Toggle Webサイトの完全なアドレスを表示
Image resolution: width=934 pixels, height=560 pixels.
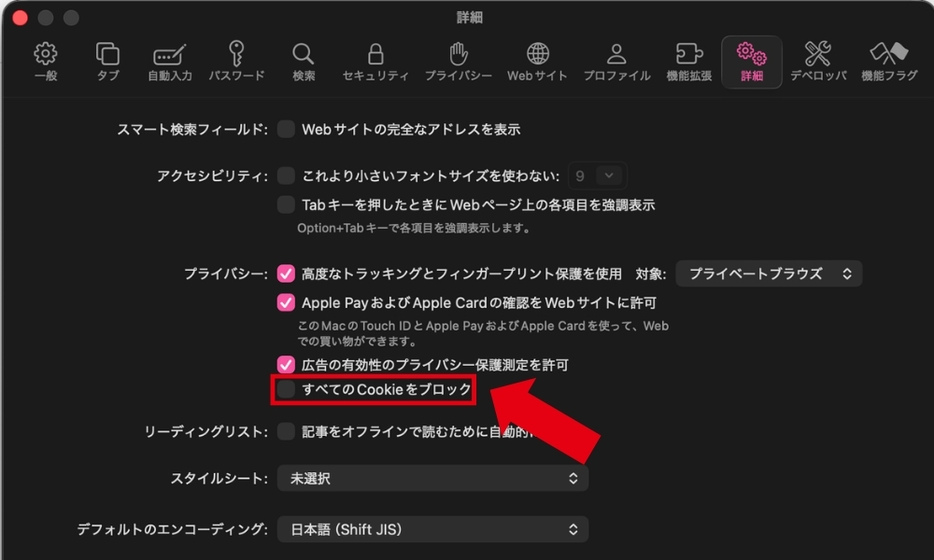(285, 130)
